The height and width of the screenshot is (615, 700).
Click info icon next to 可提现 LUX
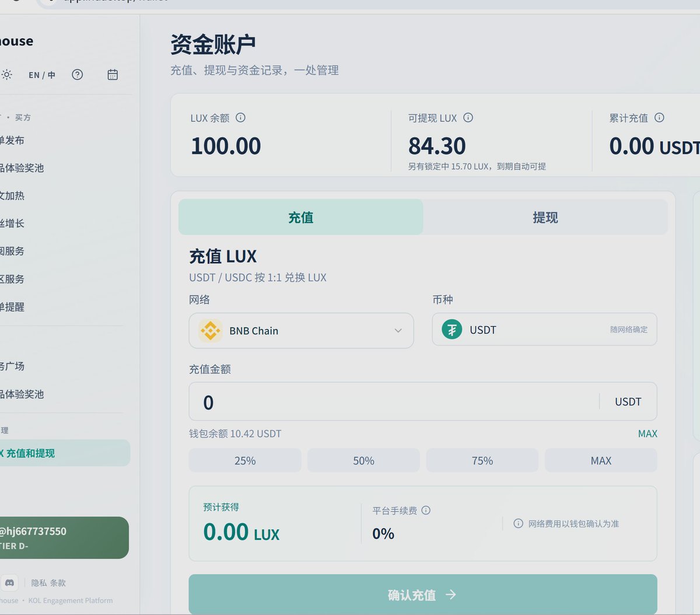[468, 118]
